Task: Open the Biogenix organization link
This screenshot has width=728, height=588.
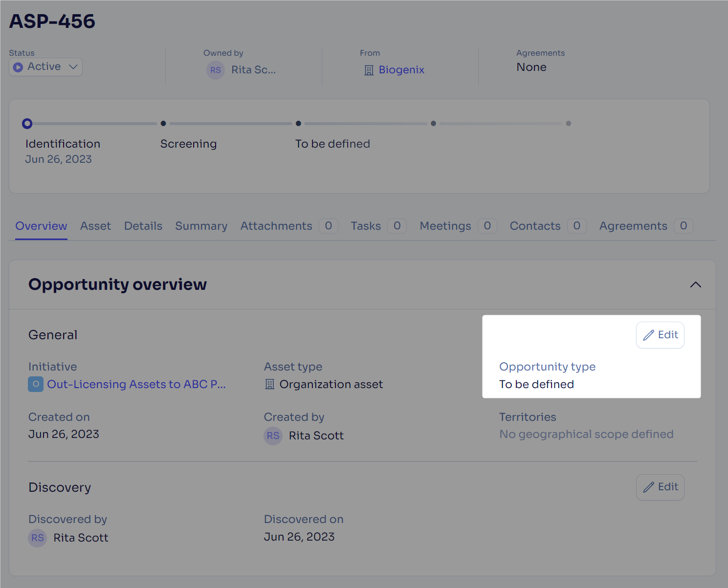Action: click(x=401, y=70)
